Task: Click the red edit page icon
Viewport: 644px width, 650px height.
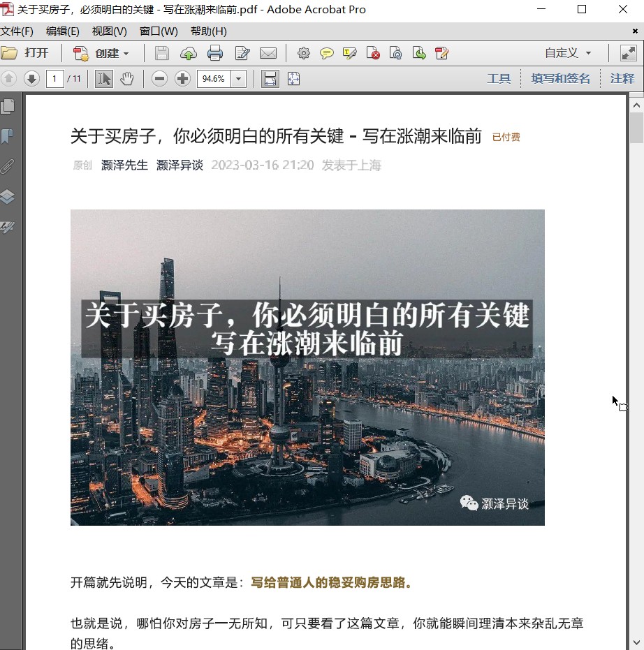Action: click(x=441, y=54)
